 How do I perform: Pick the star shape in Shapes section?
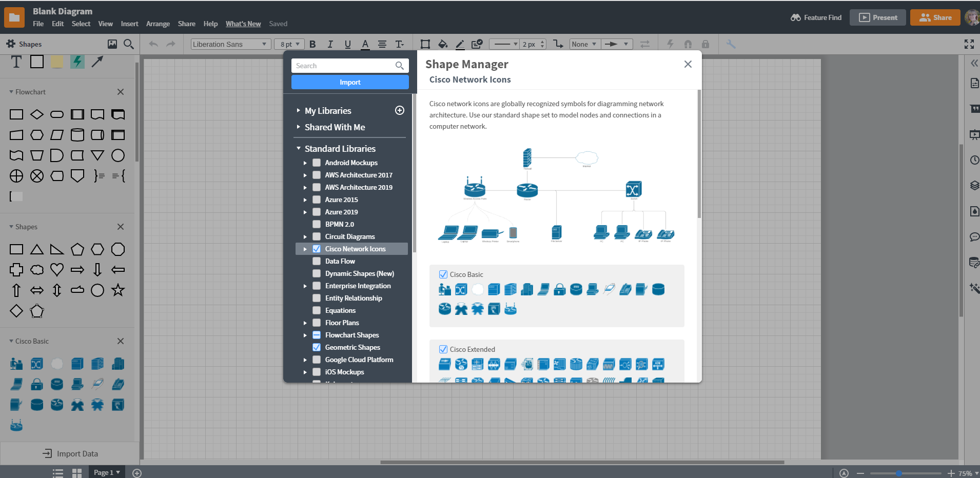(118, 290)
